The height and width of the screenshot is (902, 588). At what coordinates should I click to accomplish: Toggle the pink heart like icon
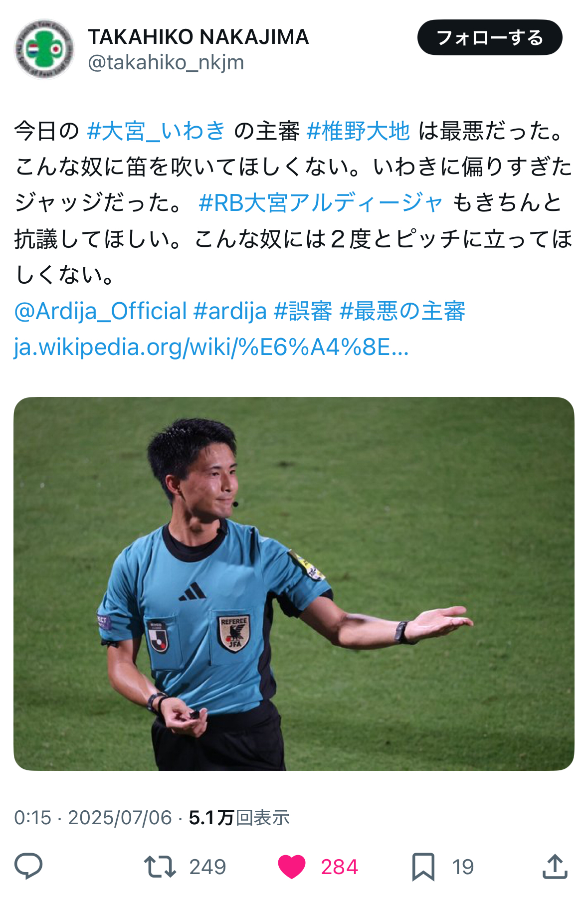(292, 867)
